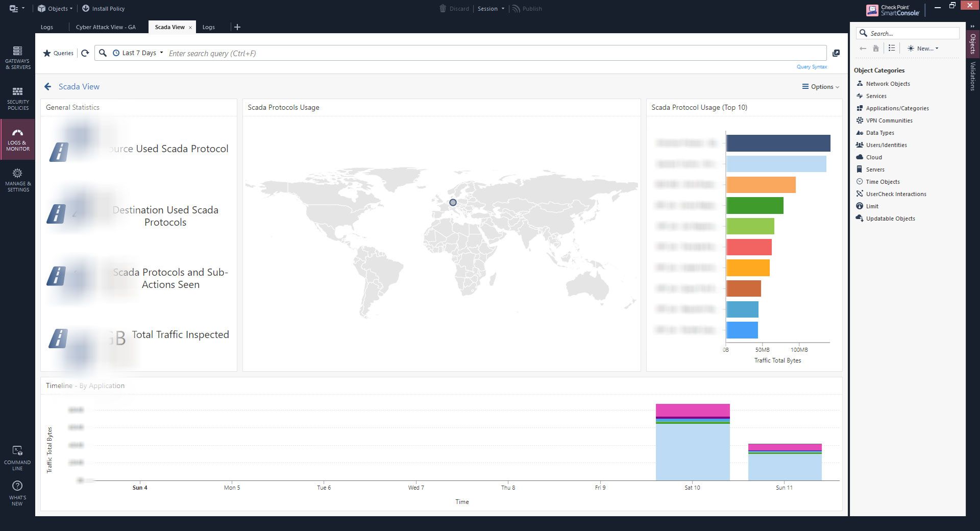Open Updatable Objects category
980x531 pixels.
tap(886, 219)
